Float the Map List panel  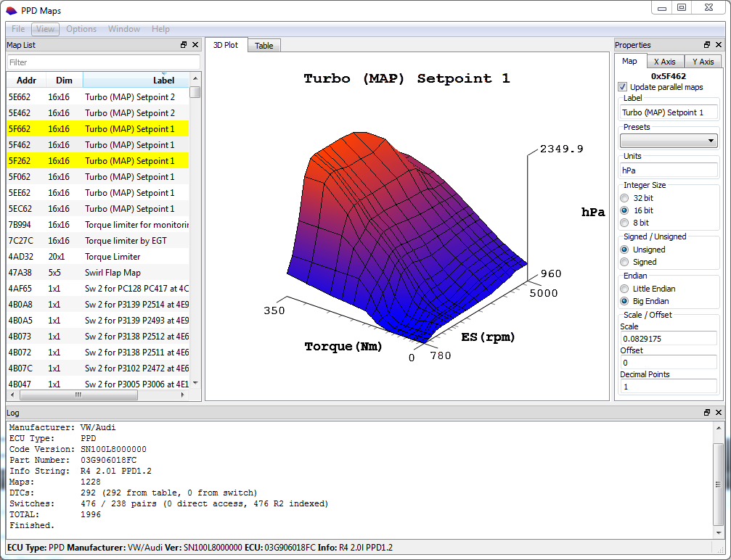click(x=184, y=45)
